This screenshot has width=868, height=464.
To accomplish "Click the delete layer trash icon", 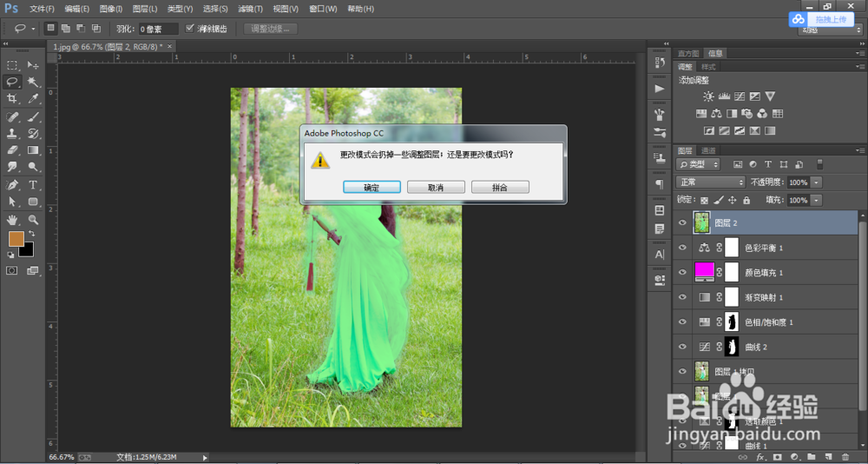I will [x=845, y=457].
